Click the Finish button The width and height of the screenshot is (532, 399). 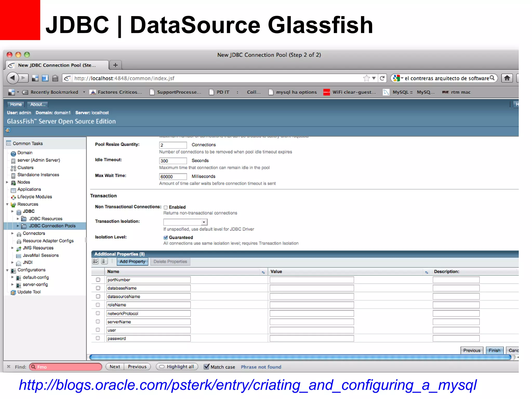coord(494,350)
